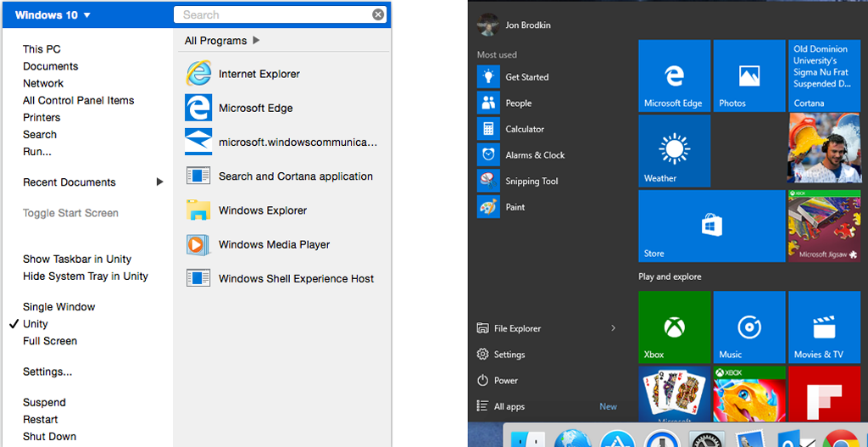The image size is (868, 447).
Task: Open Snipping Tool from Most used
Action: [488, 181]
